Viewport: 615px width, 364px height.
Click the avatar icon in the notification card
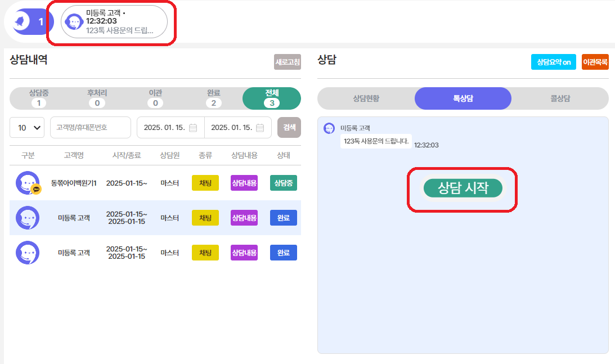click(x=74, y=22)
